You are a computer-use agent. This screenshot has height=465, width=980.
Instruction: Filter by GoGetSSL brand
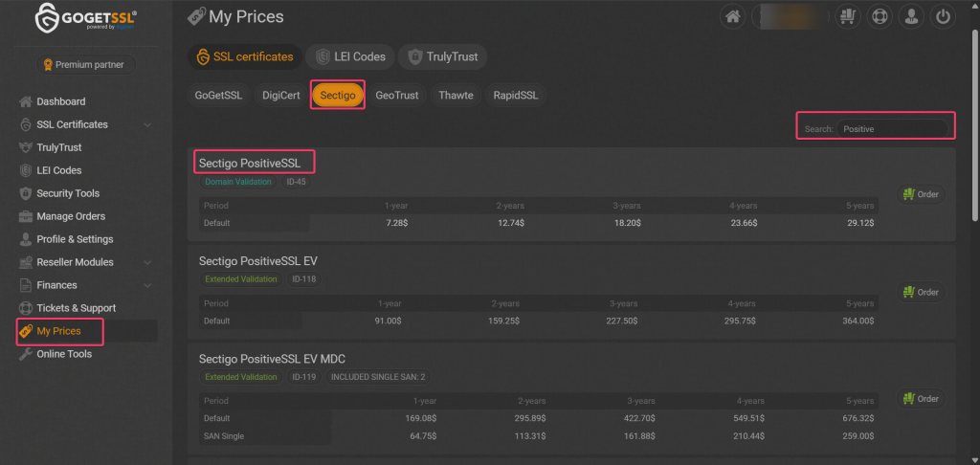219,96
